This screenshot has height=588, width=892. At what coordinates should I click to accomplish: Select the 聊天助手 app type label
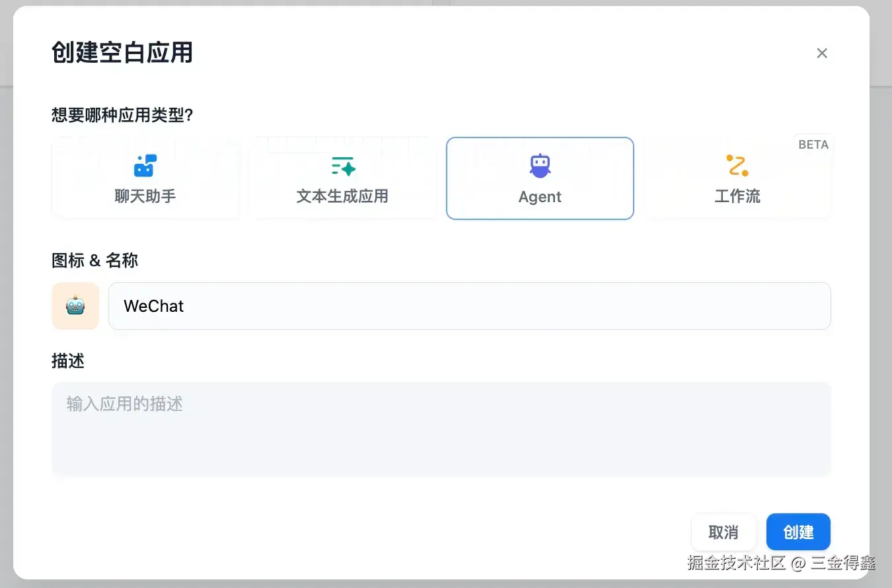click(145, 196)
